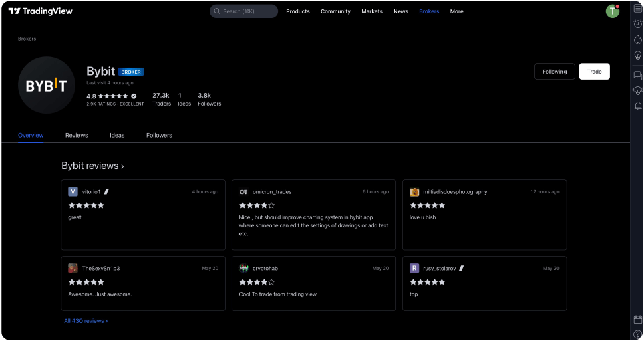This screenshot has height=341, width=644.
Task: Open the Calendar icon in sidebar
Action: coord(637,320)
